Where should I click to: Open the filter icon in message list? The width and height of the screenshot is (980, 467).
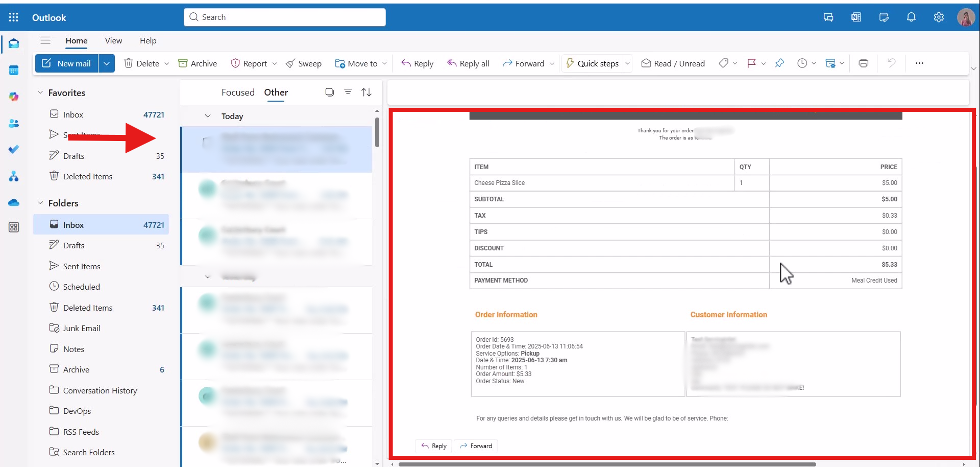point(348,92)
